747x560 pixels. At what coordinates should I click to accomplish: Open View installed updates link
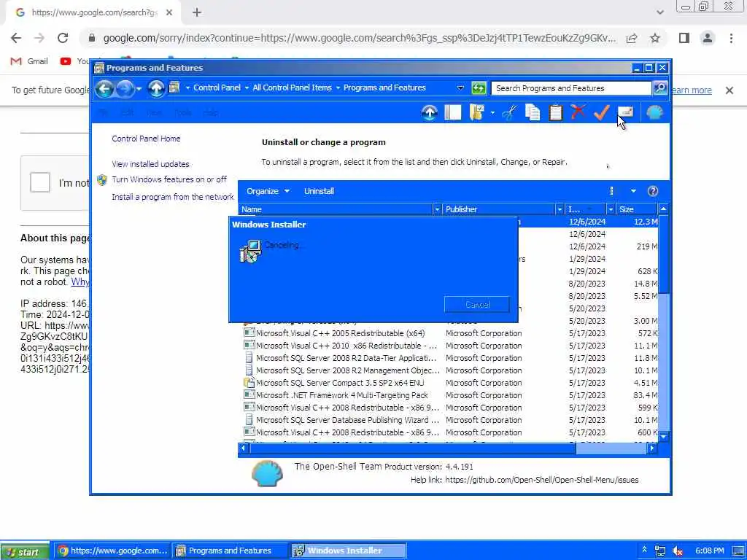[x=150, y=164]
